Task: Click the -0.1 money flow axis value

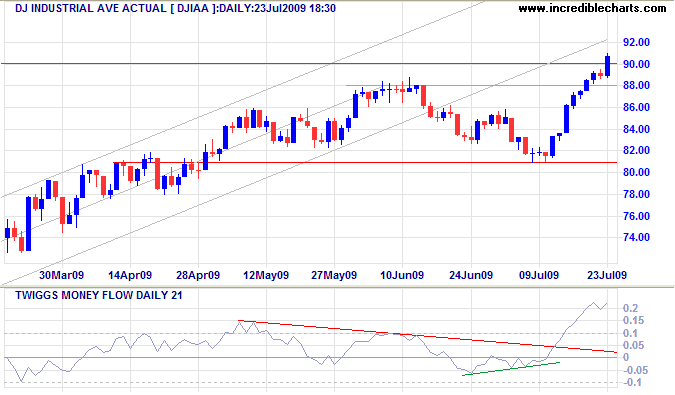Action: pos(632,383)
